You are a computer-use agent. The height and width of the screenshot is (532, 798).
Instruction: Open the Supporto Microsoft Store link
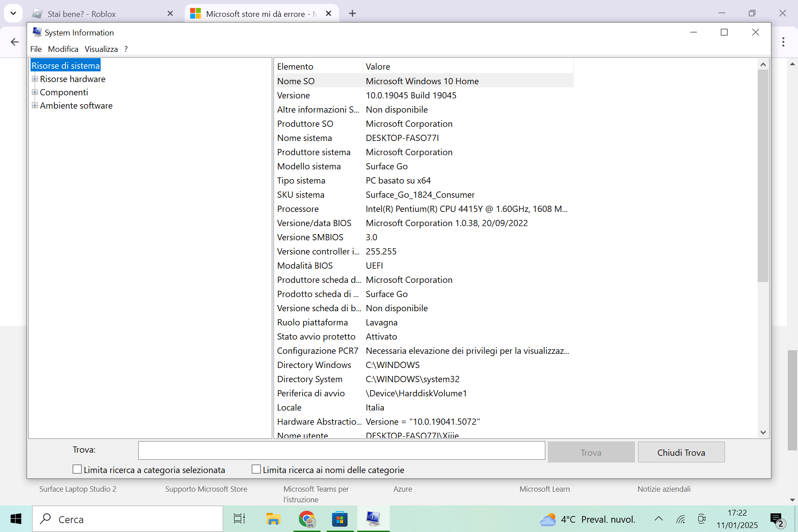206,489
